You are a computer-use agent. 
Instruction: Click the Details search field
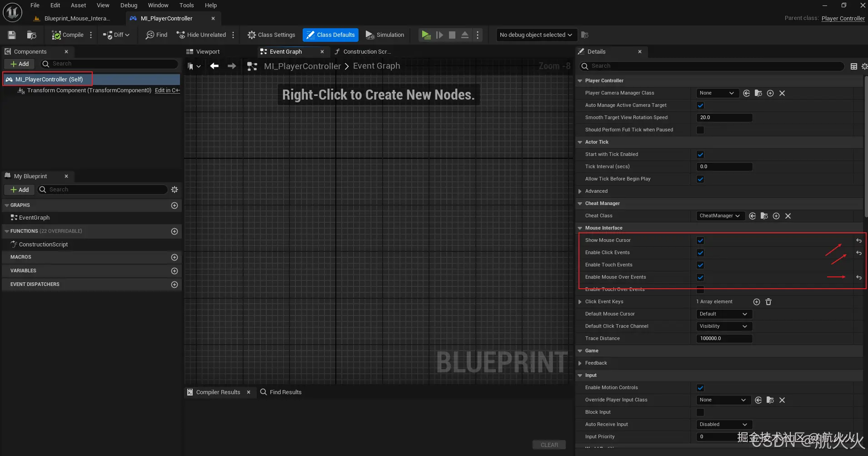tap(712, 66)
